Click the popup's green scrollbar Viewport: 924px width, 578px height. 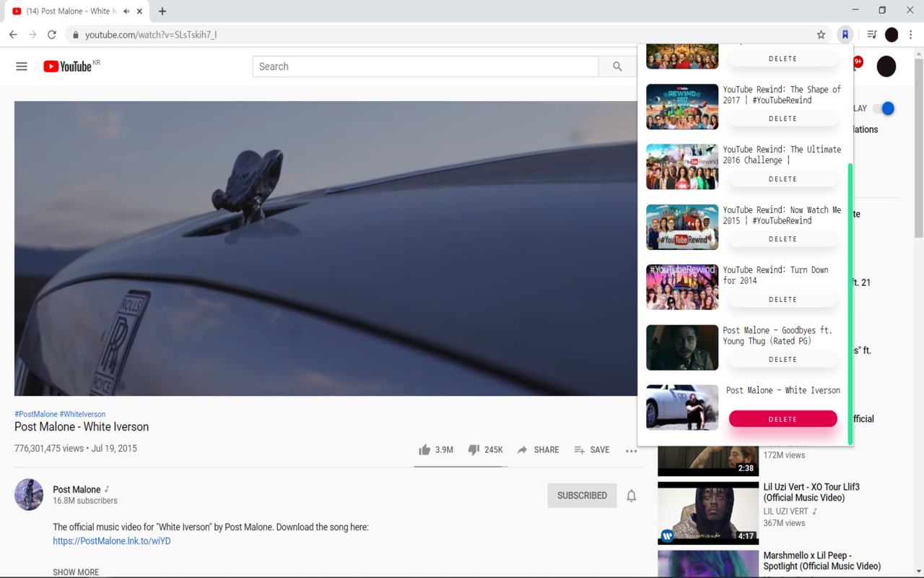point(850,303)
